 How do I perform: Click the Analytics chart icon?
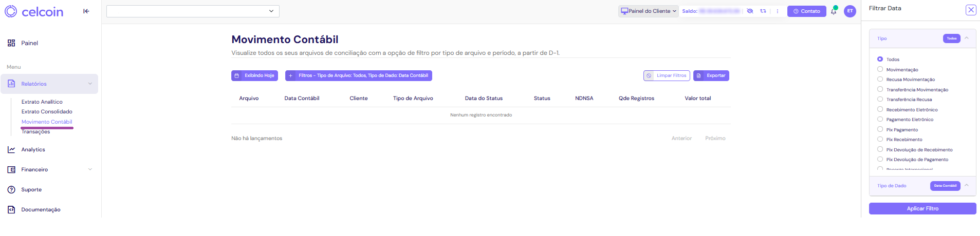pyautogui.click(x=11, y=150)
